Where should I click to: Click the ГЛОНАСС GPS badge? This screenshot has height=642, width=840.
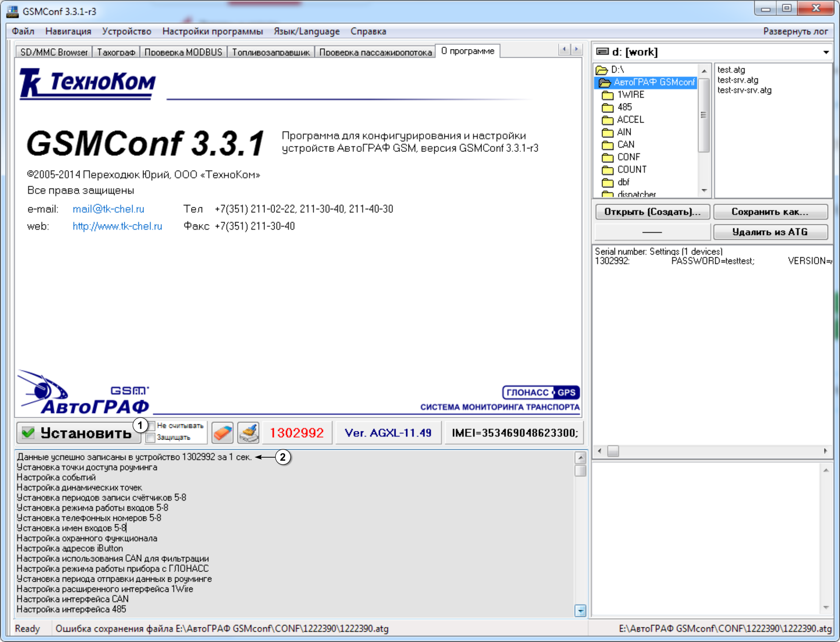coord(541,392)
